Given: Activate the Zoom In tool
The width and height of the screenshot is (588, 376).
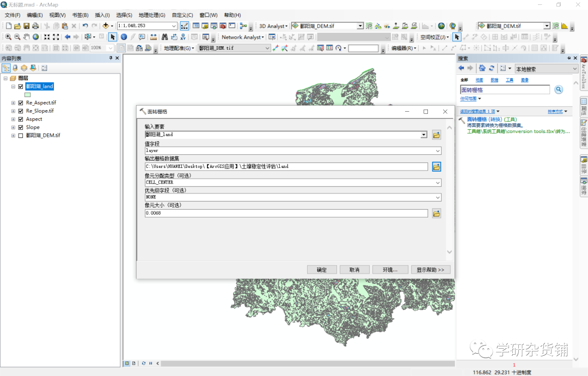Looking at the screenshot, I should tap(9, 37).
